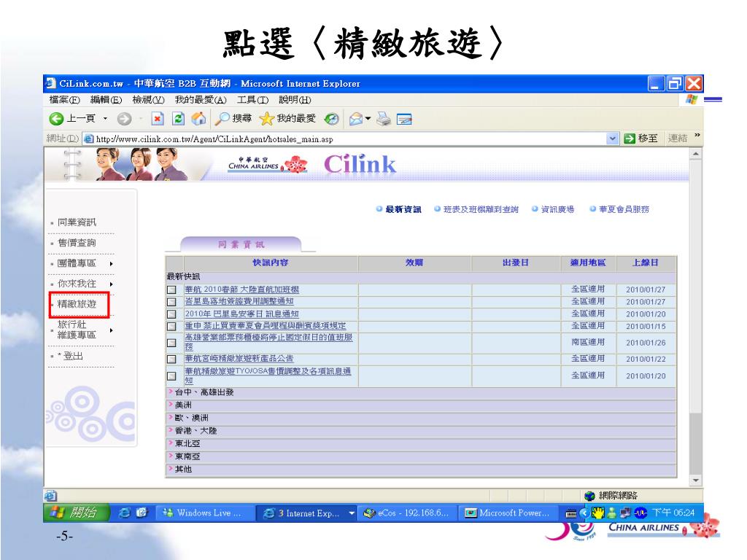Click 登出 logout link

click(73, 356)
